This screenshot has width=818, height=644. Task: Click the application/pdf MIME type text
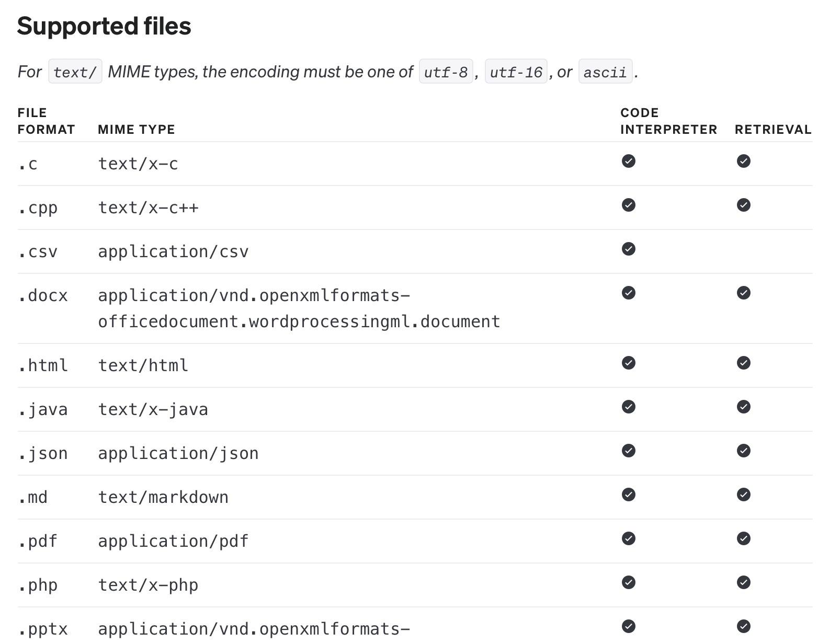[x=173, y=541]
